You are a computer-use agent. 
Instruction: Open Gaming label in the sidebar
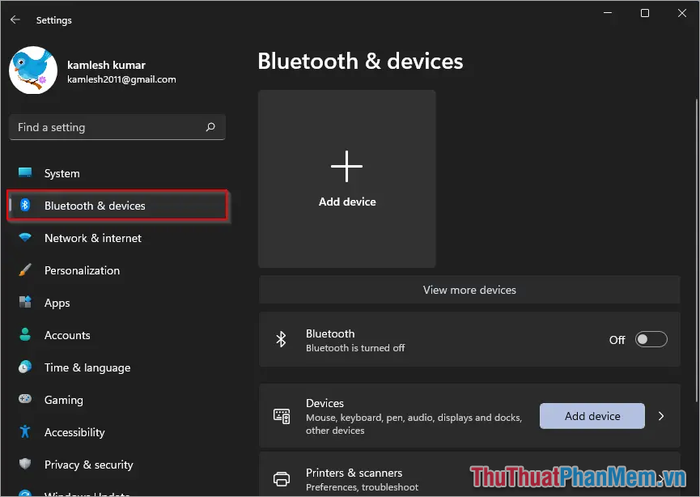[64, 400]
